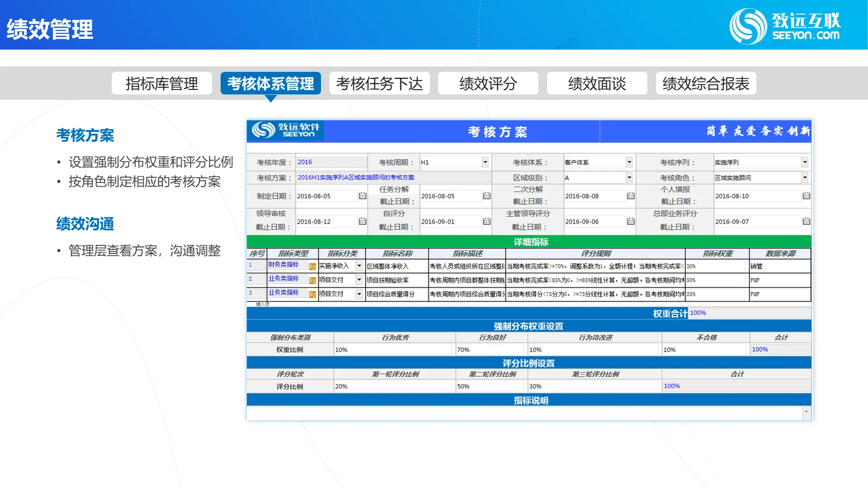Expand the 考核体系 客户体系 dropdown
Screen dimensions: 868x488
[629, 162]
